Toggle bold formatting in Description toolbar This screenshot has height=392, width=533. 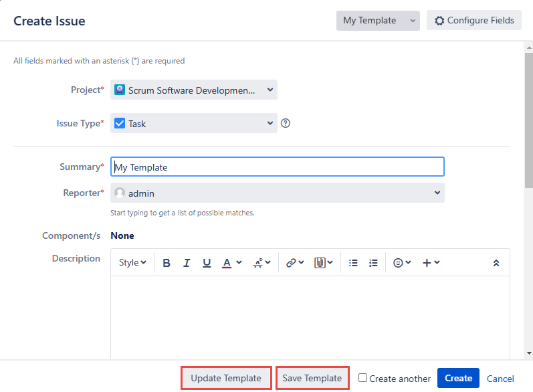167,263
